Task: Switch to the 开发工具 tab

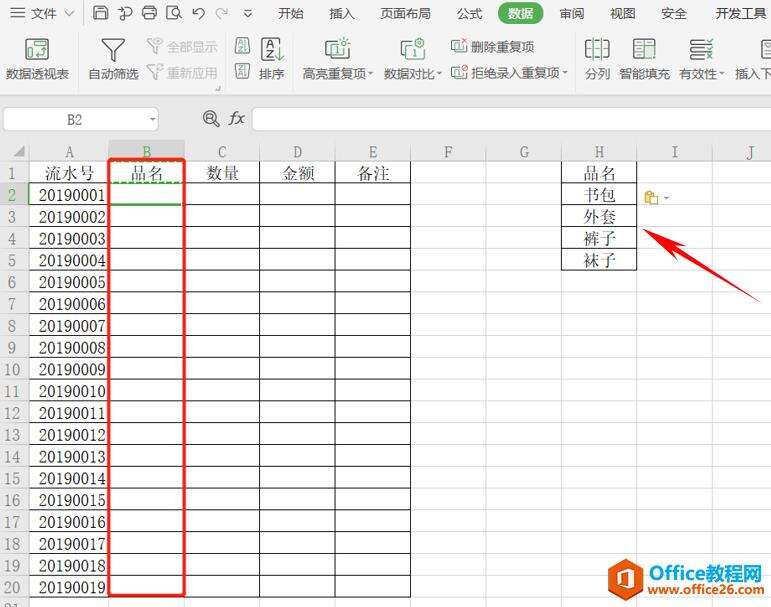Action: pos(741,14)
